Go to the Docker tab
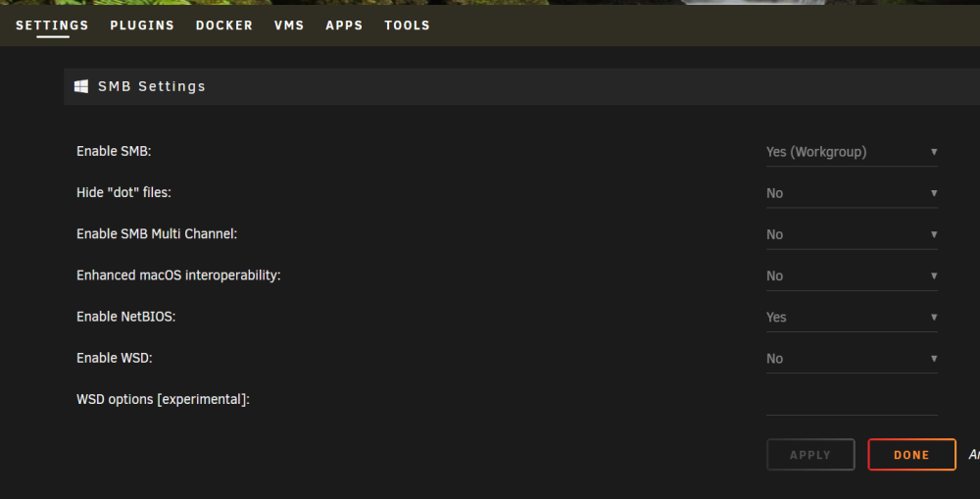The image size is (980, 499). pos(224,25)
